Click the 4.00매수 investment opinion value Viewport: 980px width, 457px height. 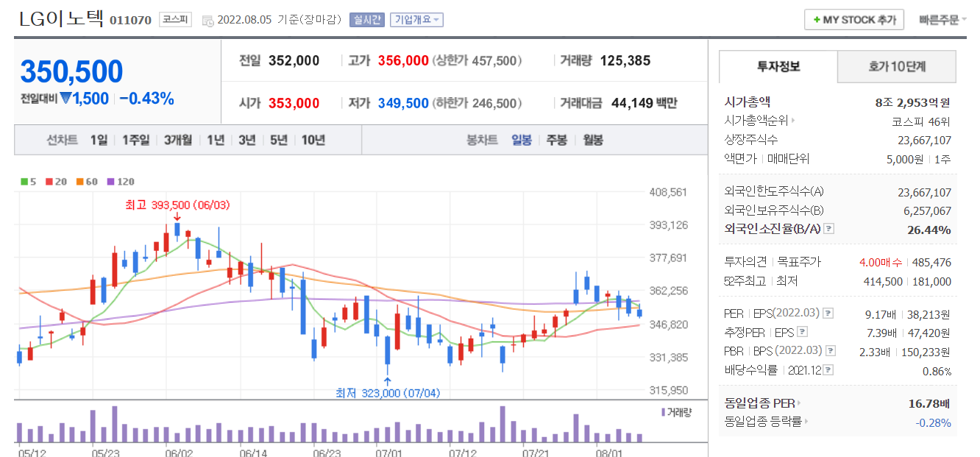click(x=881, y=262)
